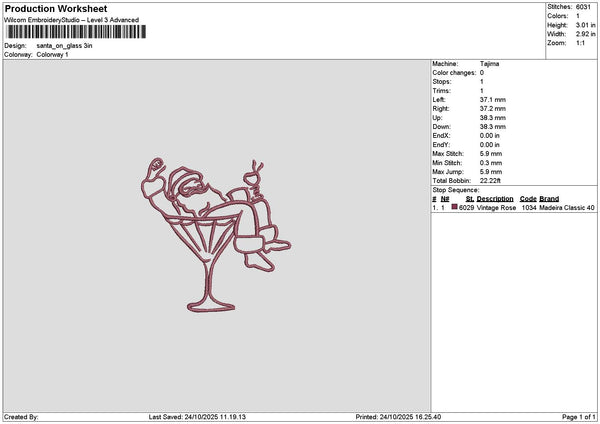The width and height of the screenshot is (600, 424).
Task: Click the Down value 38.3 mm
Action: click(493, 127)
